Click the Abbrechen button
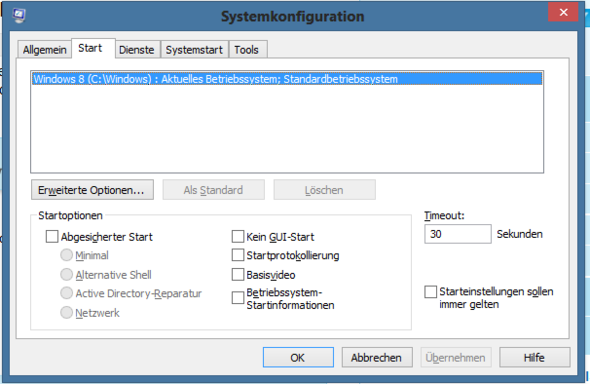The image size is (590, 384). (x=377, y=357)
